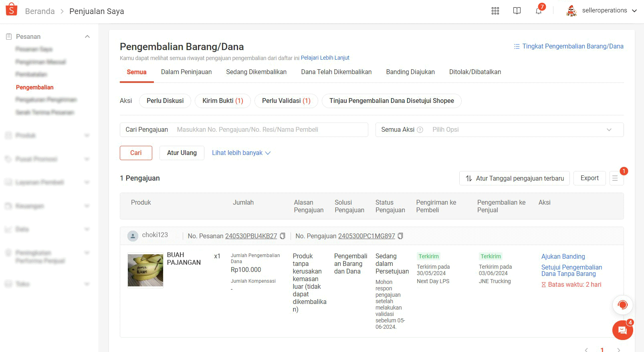Copy the order number 240530PBU4KB27
The height and width of the screenshot is (352, 644).
(x=283, y=236)
